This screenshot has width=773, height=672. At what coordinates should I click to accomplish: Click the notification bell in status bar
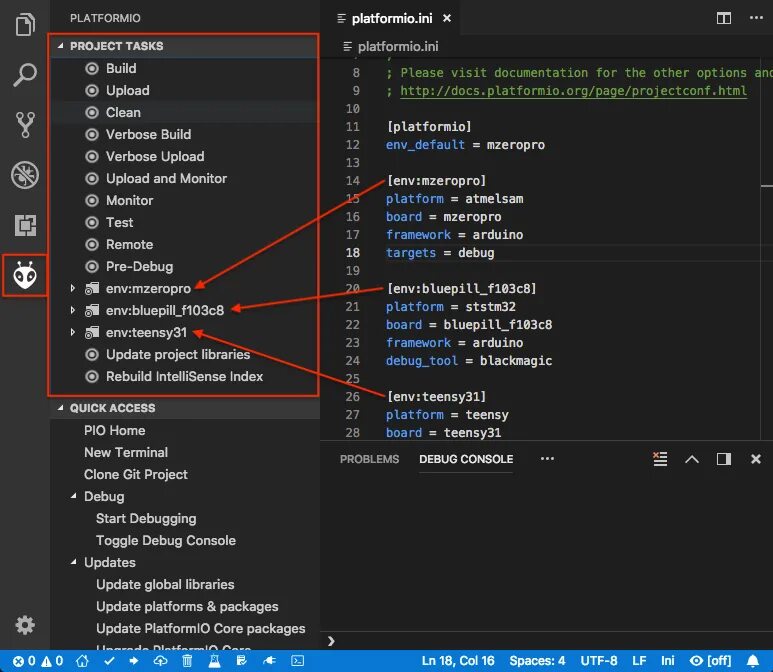click(x=752, y=661)
